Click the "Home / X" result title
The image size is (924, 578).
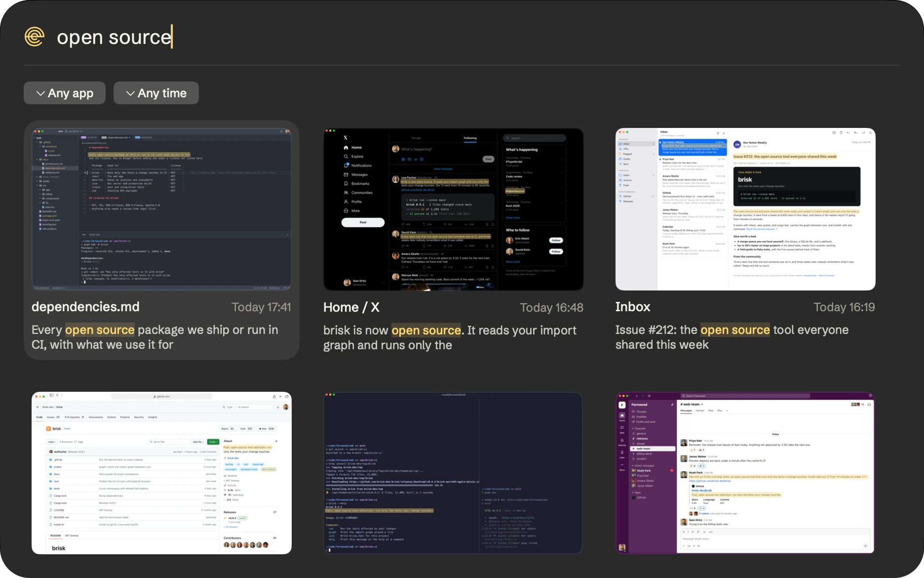point(351,307)
